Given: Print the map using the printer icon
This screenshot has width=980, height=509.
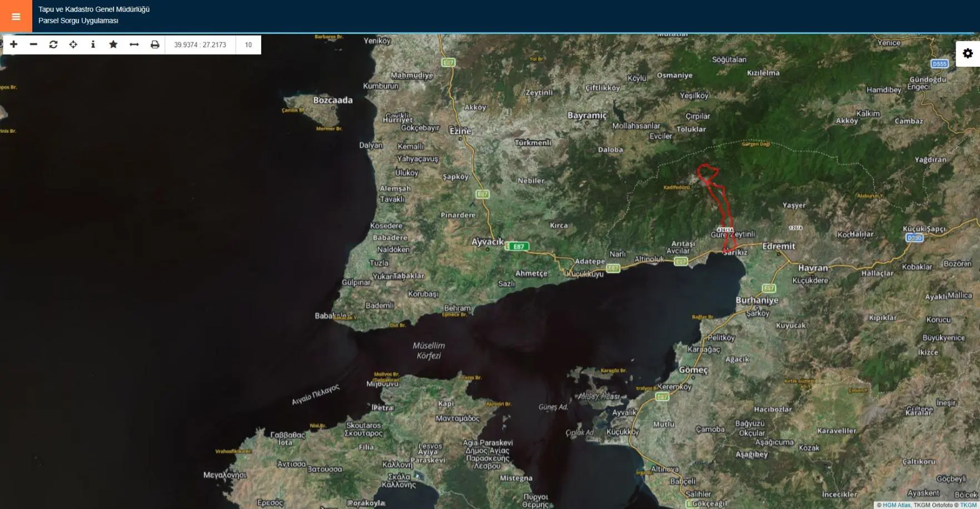Looking at the screenshot, I should [x=155, y=44].
